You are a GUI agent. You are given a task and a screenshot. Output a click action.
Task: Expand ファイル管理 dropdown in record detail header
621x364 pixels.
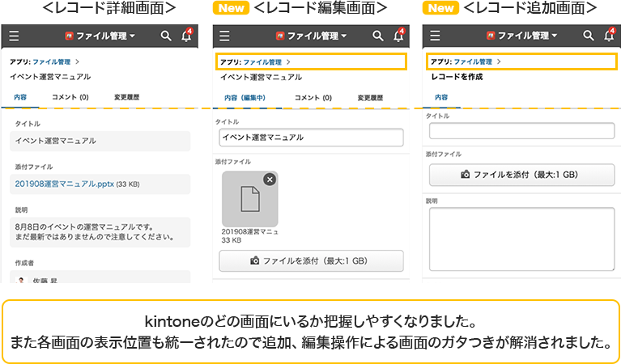pyautogui.click(x=100, y=36)
